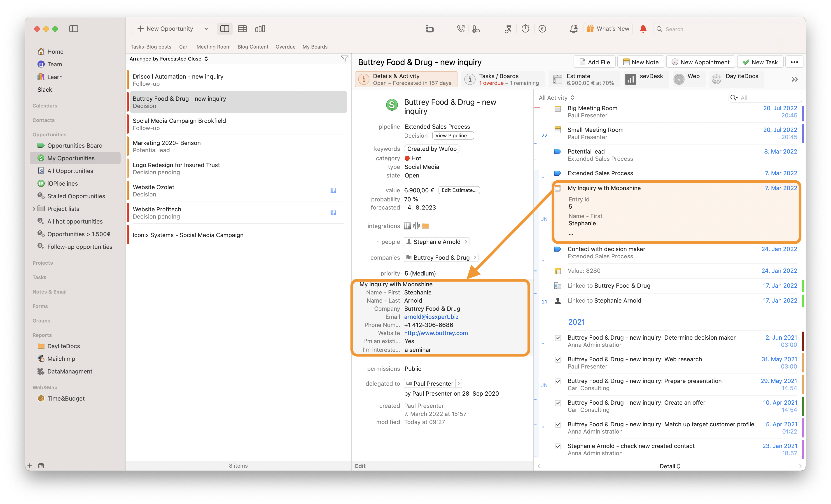This screenshot has width=831, height=504.
Task: Click New Appointment button
Action: coord(700,62)
